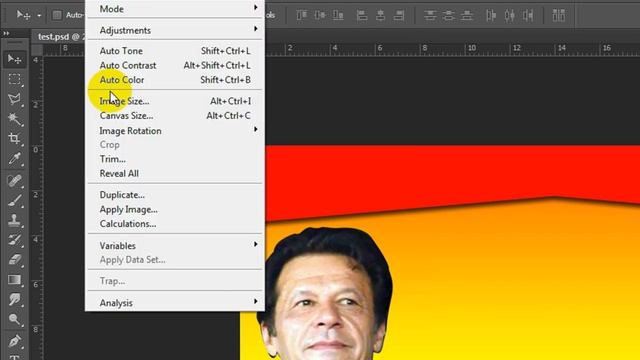The height and width of the screenshot is (360, 640).
Task: Choose Auto Contrast menu item
Action: pos(175,65)
